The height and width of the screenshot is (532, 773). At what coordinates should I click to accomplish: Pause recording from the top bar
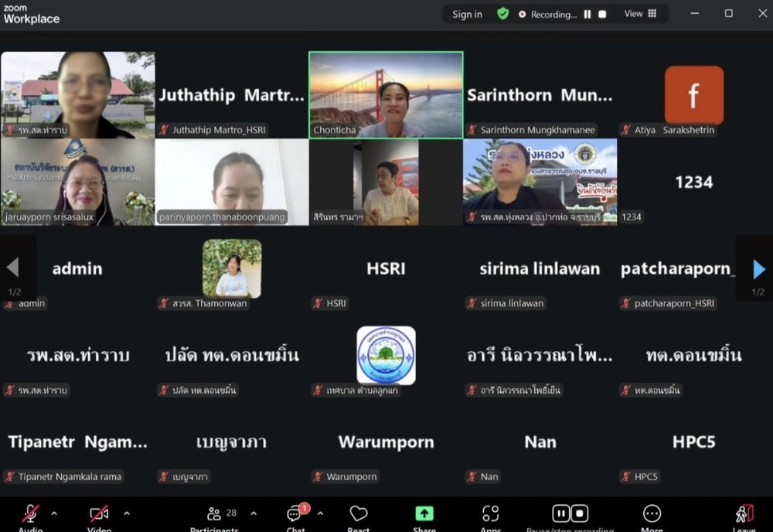click(x=587, y=14)
